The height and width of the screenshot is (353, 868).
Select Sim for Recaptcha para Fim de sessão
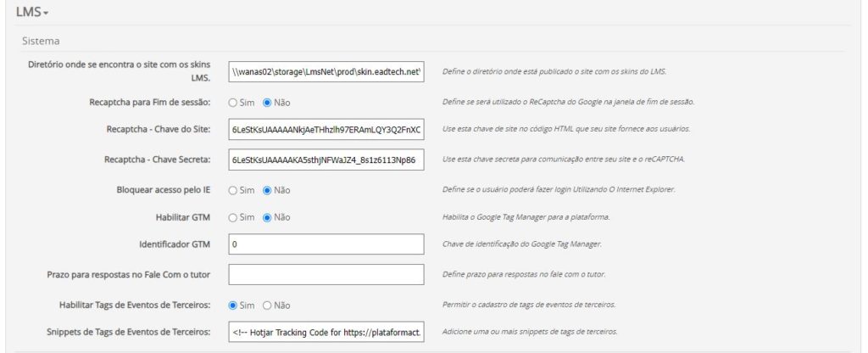(x=231, y=103)
